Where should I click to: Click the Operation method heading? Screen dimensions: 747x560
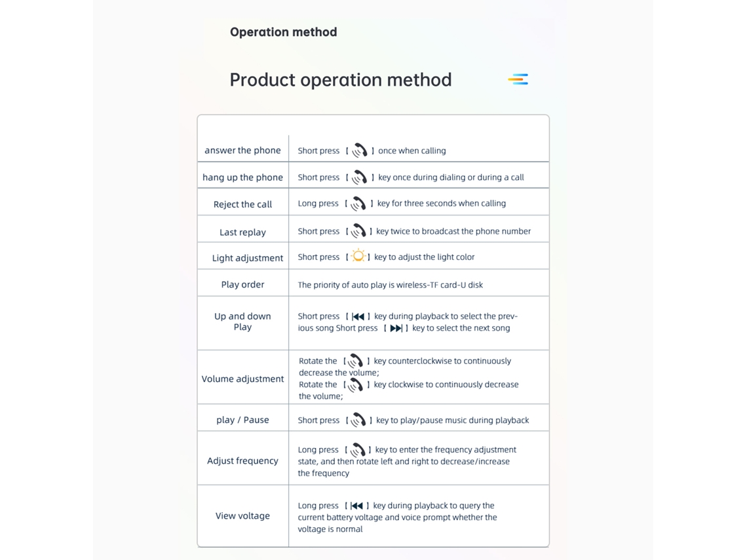[284, 32]
